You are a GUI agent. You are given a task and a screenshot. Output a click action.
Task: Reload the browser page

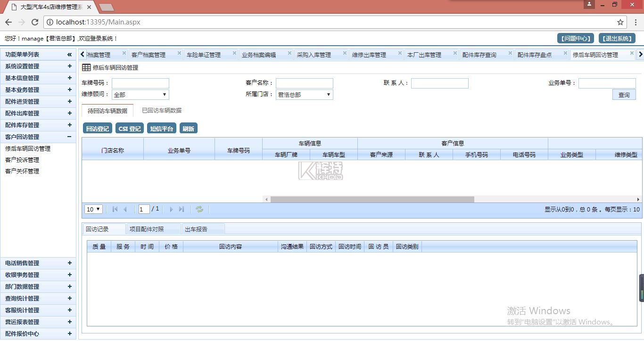[34, 22]
